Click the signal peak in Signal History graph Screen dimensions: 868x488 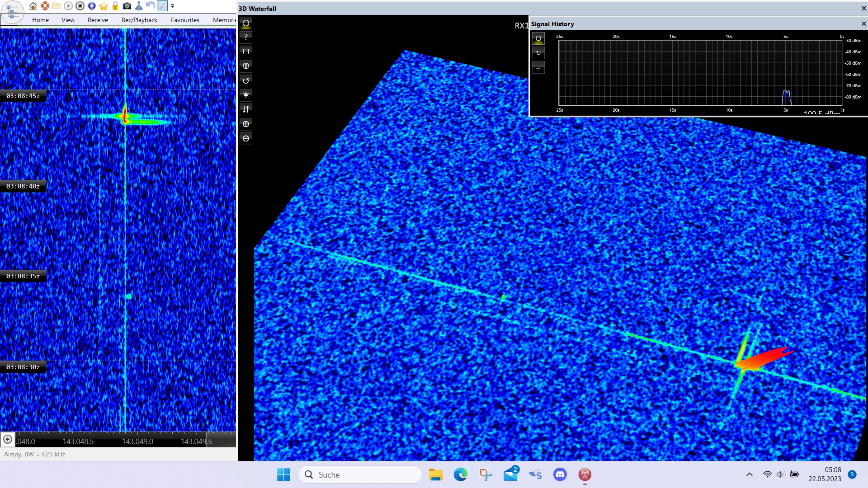click(x=787, y=97)
